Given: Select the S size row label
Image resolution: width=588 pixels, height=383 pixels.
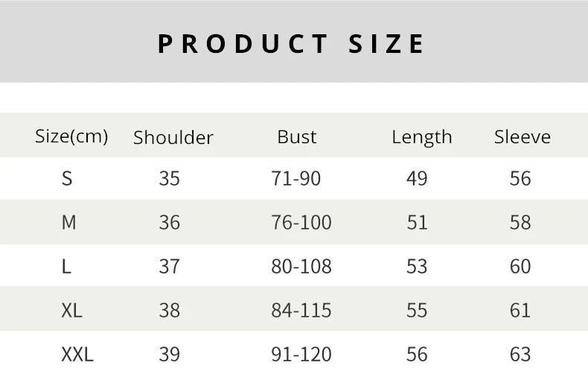Looking at the screenshot, I should [68, 179].
